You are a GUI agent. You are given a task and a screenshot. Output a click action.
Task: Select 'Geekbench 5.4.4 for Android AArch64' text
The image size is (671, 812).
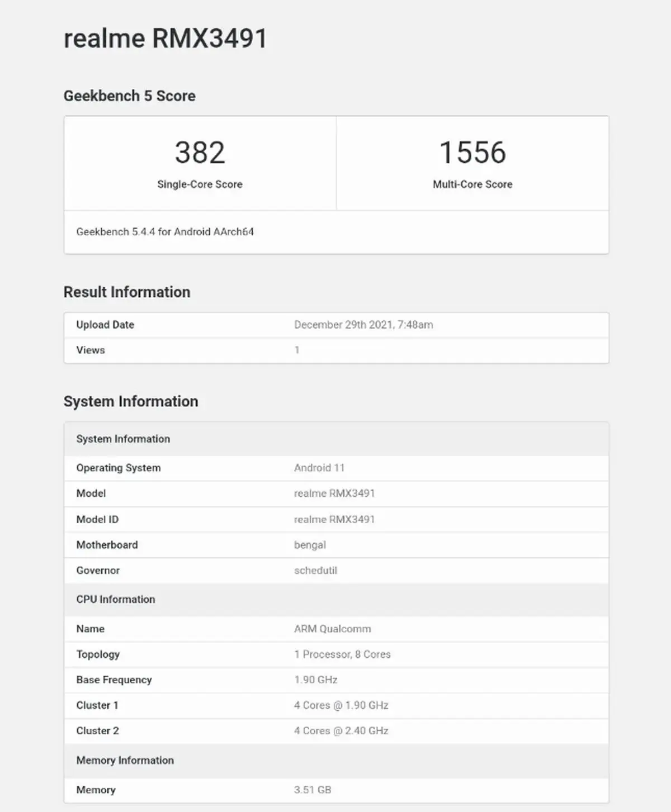click(x=165, y=231)
